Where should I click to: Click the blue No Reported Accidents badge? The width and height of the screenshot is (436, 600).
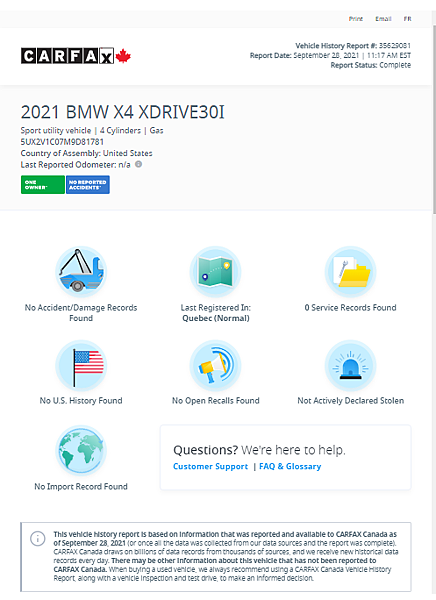click(88, 185)
